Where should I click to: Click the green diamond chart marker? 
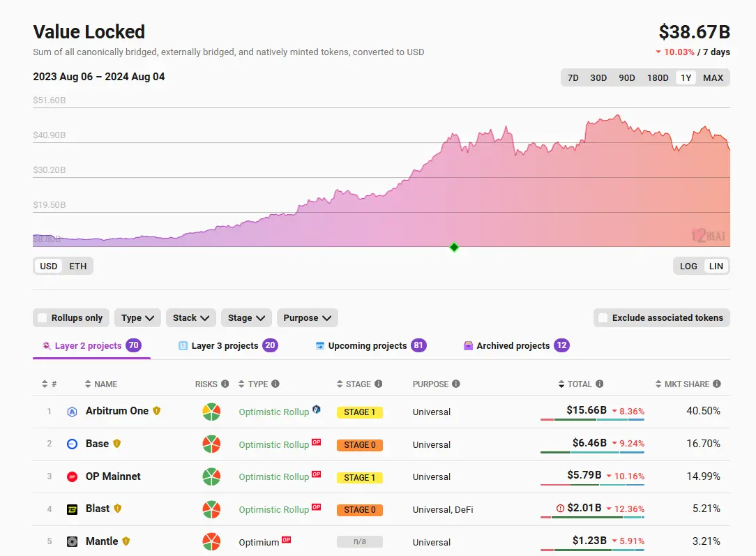454,247
